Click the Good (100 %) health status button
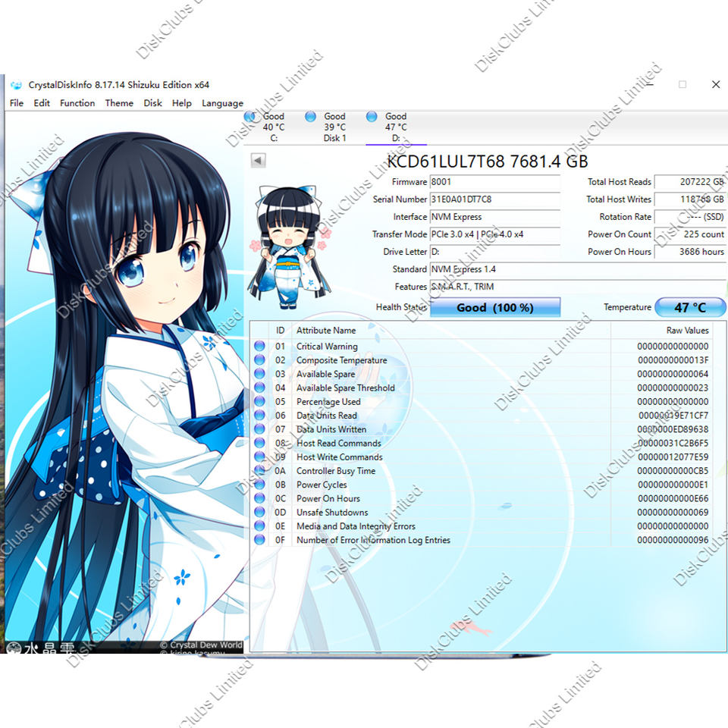Image resolution: width=728 pixels, height=728 pixels. pos(495,307)
